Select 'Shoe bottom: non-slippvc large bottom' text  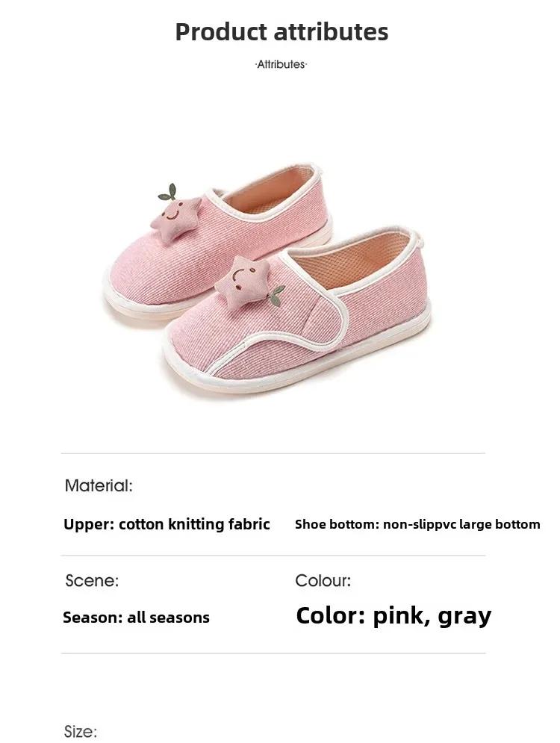pyautogui.click(x=417, y=524)
